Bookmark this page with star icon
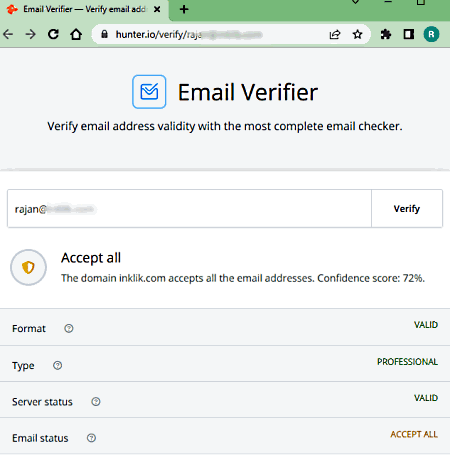Viewport: 450px width, 475px height. [357, 34]
